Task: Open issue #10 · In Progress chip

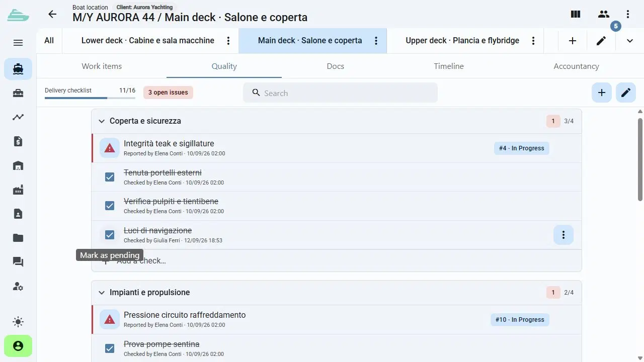Action: (x=520, y=320)
